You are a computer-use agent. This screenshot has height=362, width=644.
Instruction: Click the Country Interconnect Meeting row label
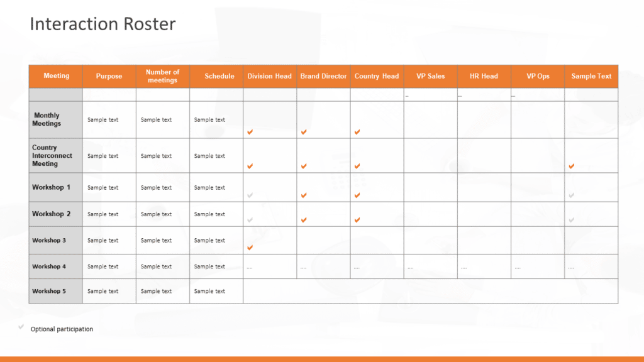pyautogui.click(x=52, y=156)
